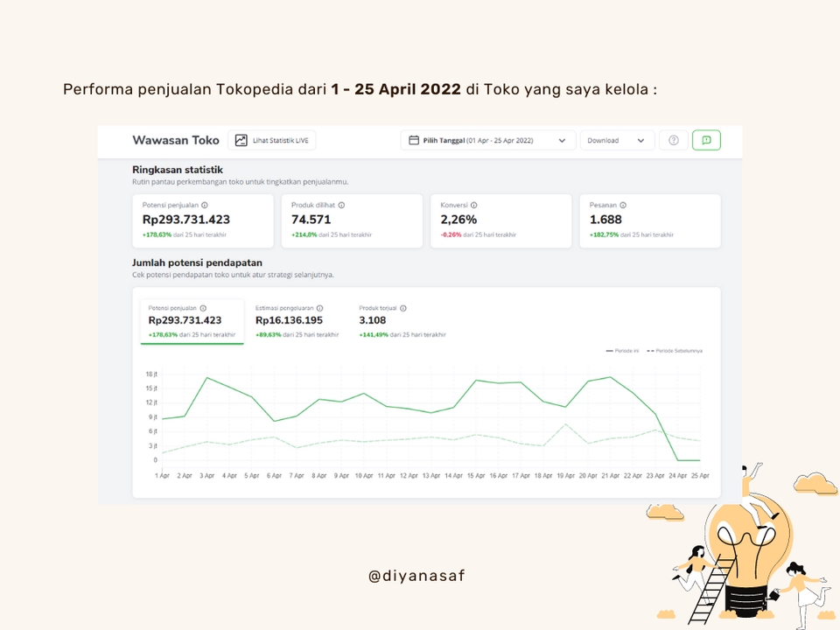The height and width of the screenshot is (630, 840).
Task: Select the Potensi penjualan Rp293.731.423 summary card
Action: pos(203,220)
